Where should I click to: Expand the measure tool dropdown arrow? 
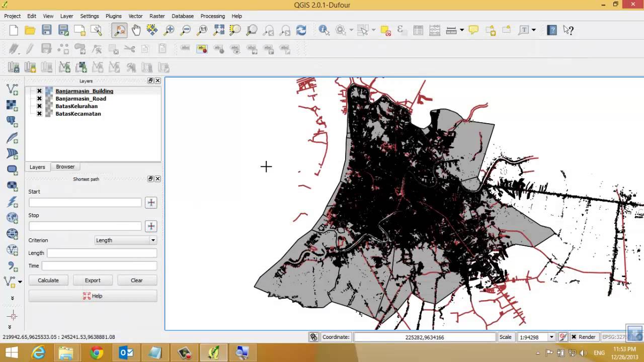(461, 30)
